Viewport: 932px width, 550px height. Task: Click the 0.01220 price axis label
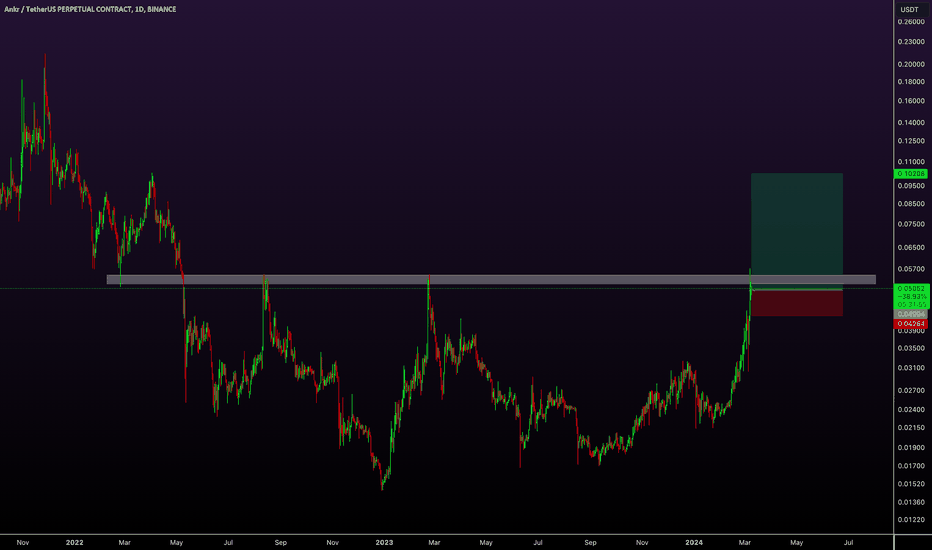coord(911,520)
